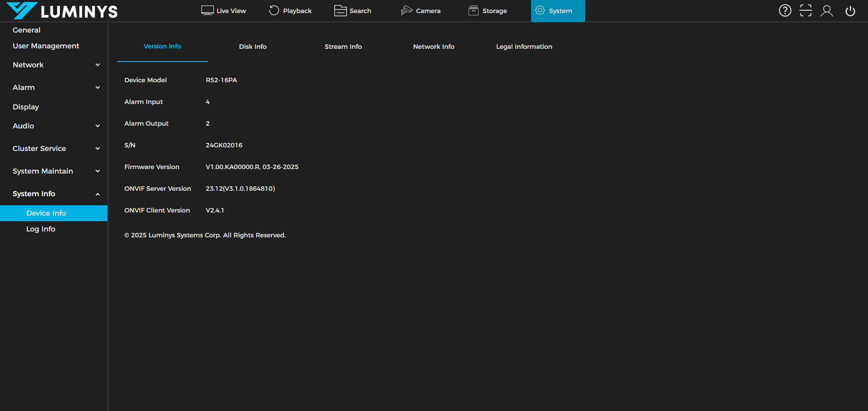
Task: Click the fullscreen frame icon
Action: coord(806,10)
